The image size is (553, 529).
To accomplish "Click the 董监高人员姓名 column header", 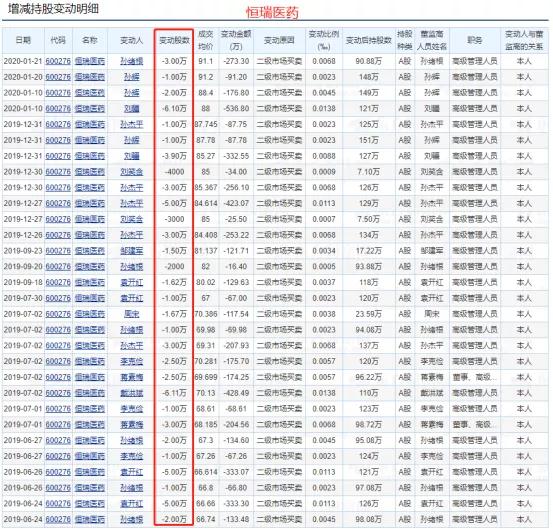I will pyautogui.click(x=432, y=40).
